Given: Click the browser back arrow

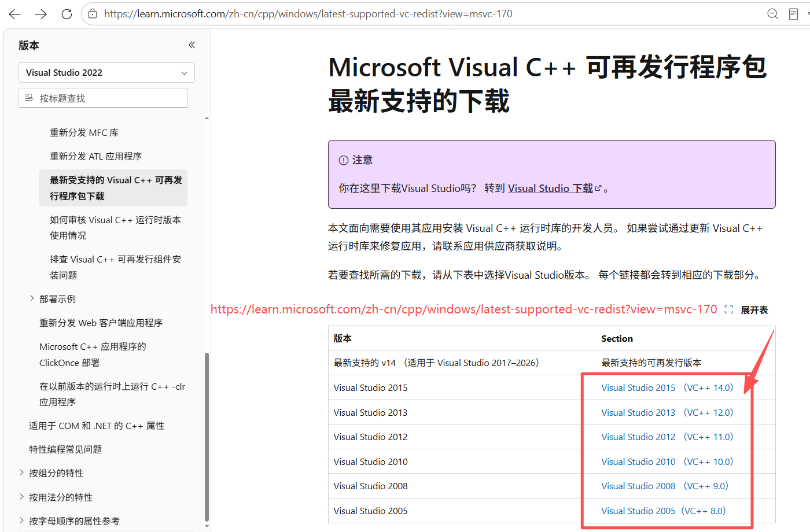Looking at the screenshot, I should [x=14, y=14].
